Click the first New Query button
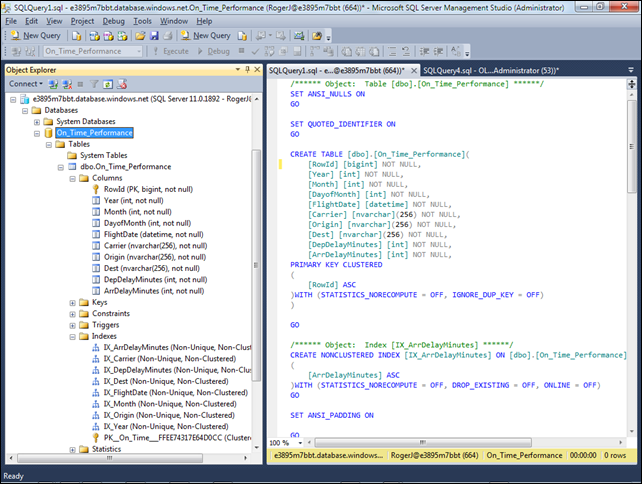642x484 pixels. click(x=36, y=36)
